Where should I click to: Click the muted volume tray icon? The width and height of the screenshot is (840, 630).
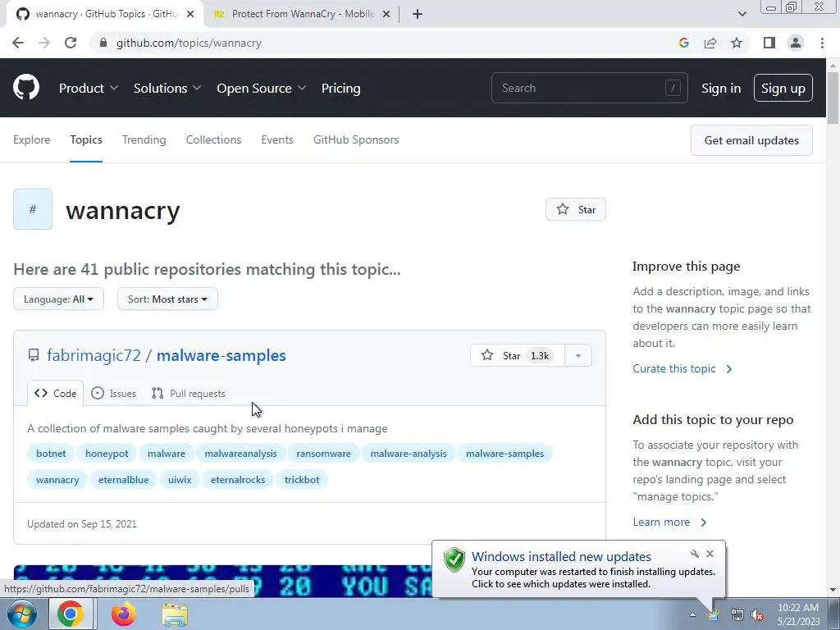coord(757,615)
